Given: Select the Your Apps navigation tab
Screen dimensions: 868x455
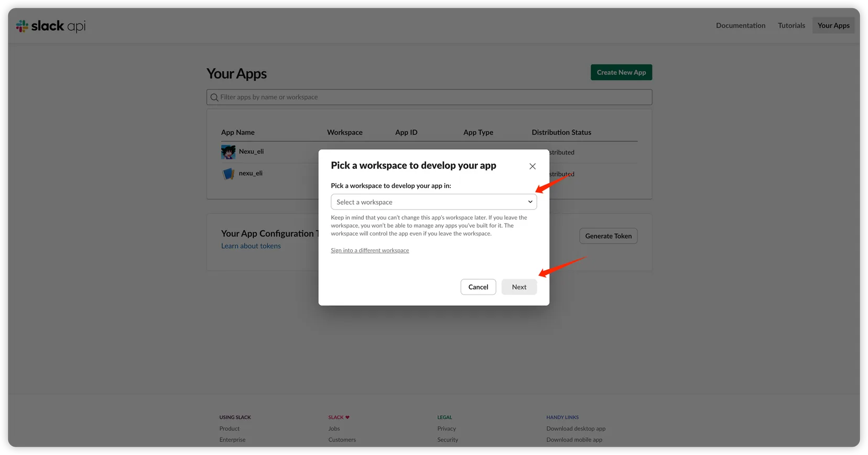Looking at the screenshot, I should point(833,26).
